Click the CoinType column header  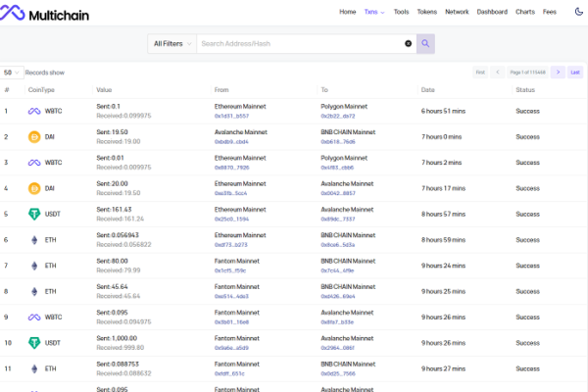[x=41, y=89]
